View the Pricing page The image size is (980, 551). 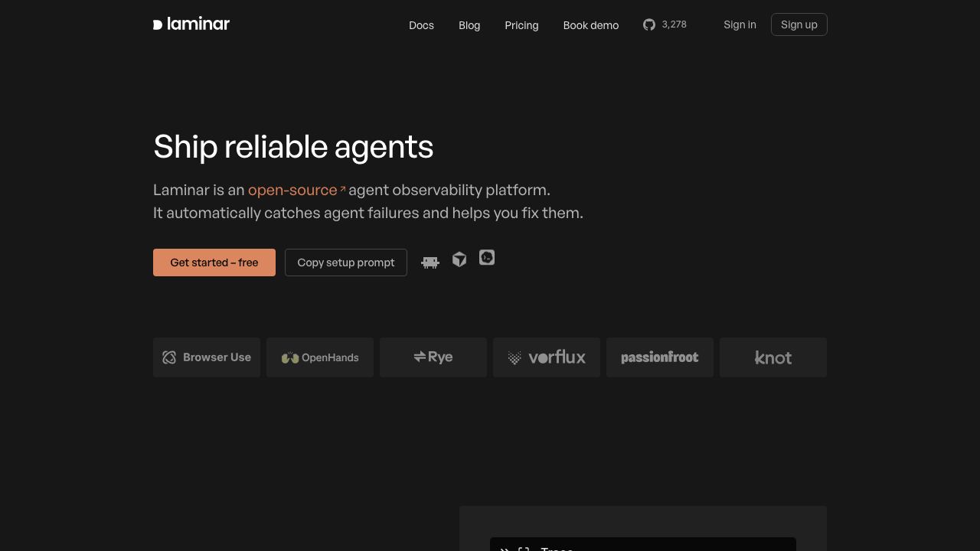point(521,25)
